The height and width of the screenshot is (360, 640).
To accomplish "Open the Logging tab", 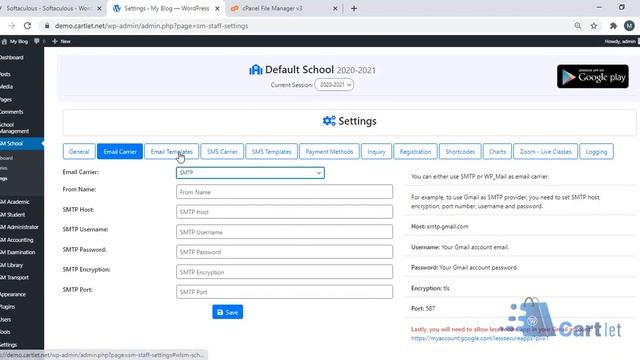I will click(596, 151).
